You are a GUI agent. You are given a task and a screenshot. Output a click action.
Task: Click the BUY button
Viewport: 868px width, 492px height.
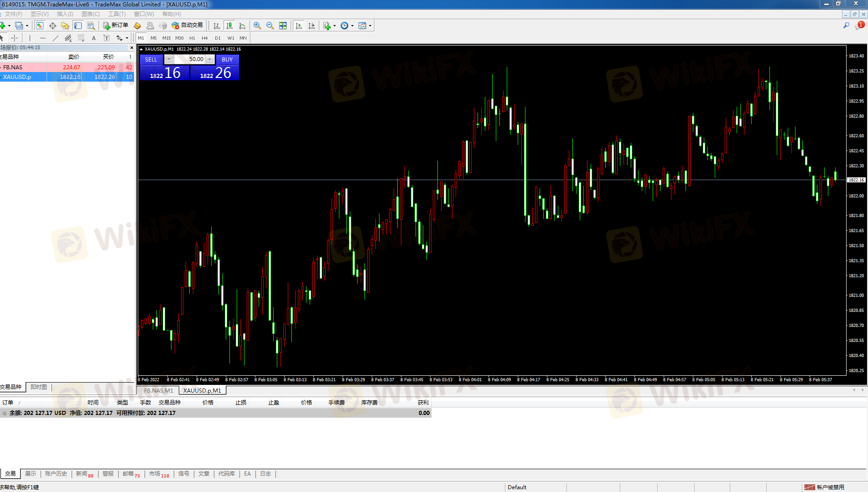(x=227, y=59)
